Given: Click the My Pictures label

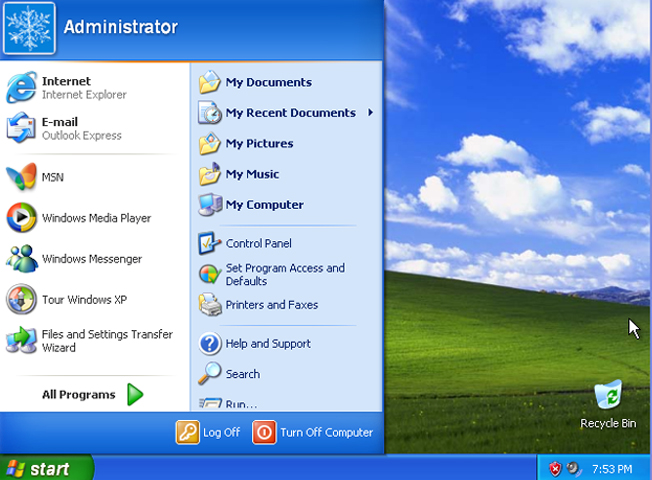Looking at the screenshot, I should (259, 144).
